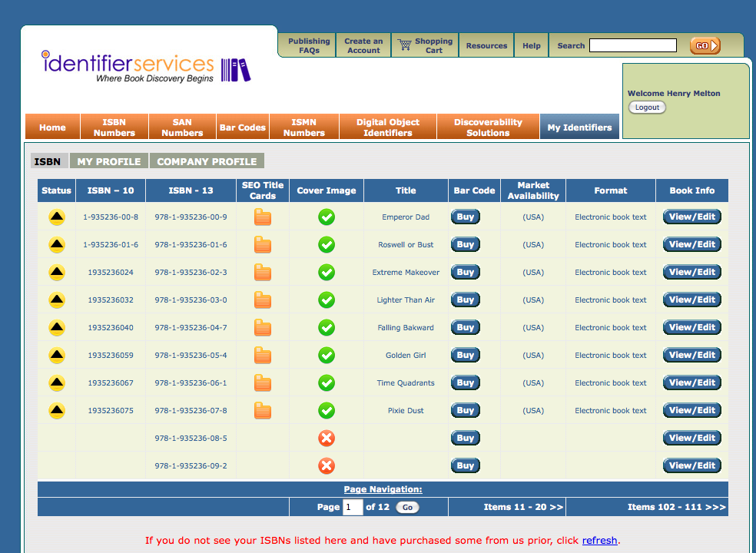Click the status triangle icon for Golden Girl
Image resolution: width=756 pixels, height=553 pixels.
pyautogui.click(x=57, y=356)
